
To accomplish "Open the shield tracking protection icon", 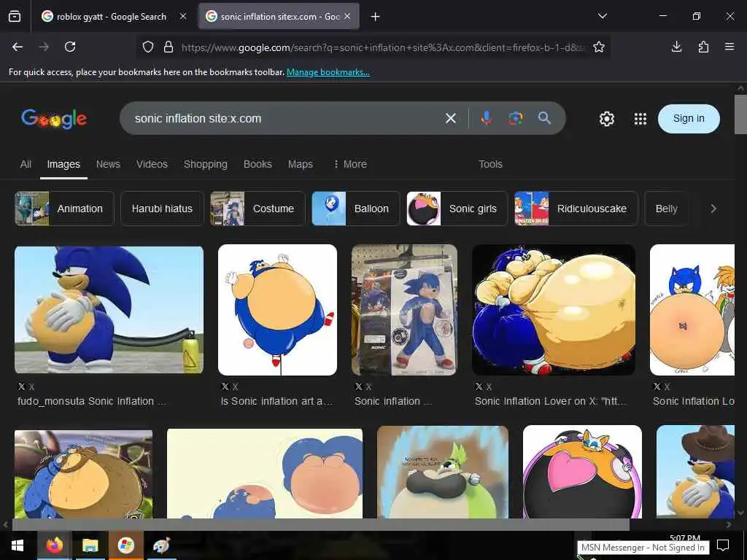I will coord(148,47).
